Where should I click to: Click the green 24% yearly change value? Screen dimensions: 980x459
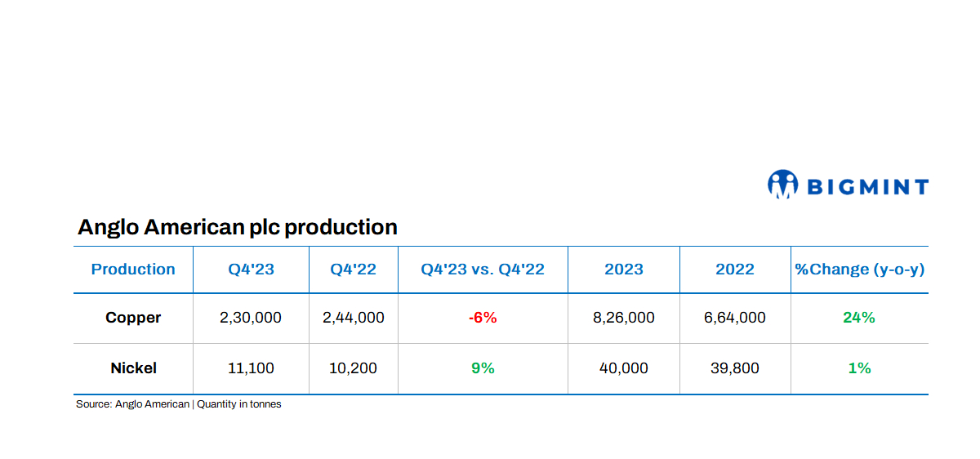859,318
